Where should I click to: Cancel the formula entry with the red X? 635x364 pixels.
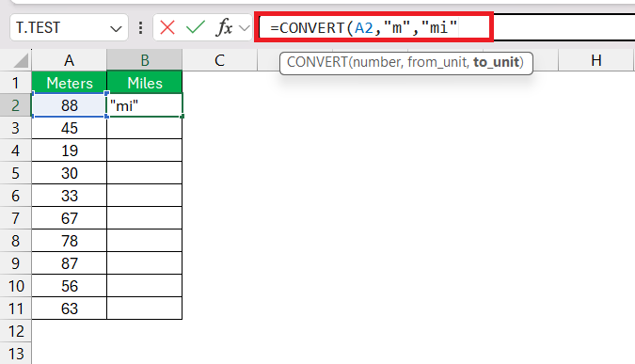(167, 28)
